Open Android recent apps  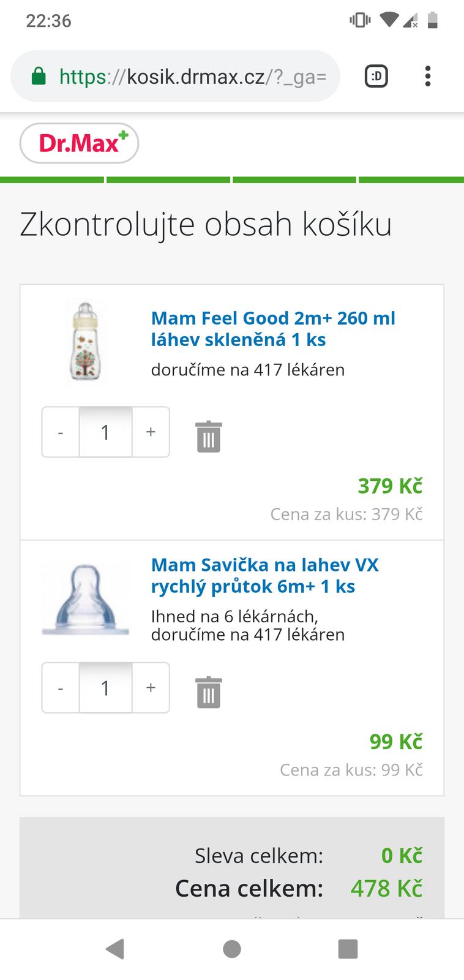click(348, 949)
